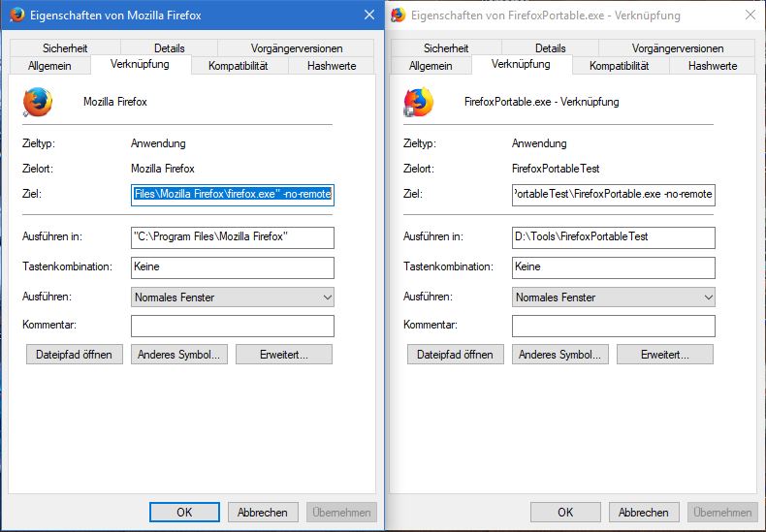
Task: Open Kompatibilität tab in FirefoxPortable.exe window
Action: click(x=620, y=65)
